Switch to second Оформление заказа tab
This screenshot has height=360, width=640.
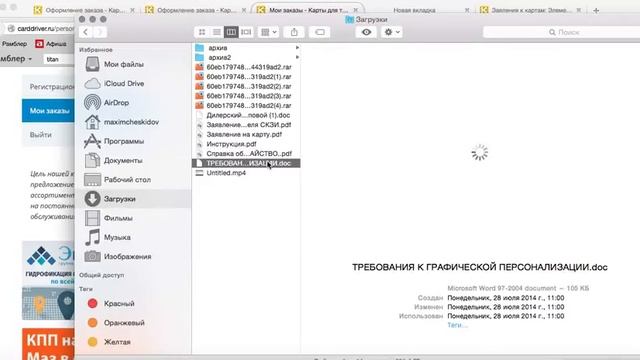(x=196, y=10)
